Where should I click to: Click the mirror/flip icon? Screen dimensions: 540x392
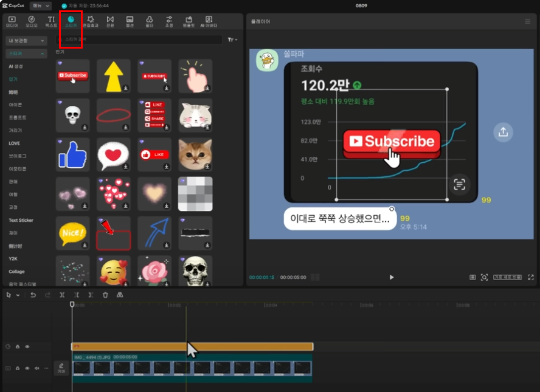pos(120,295)
